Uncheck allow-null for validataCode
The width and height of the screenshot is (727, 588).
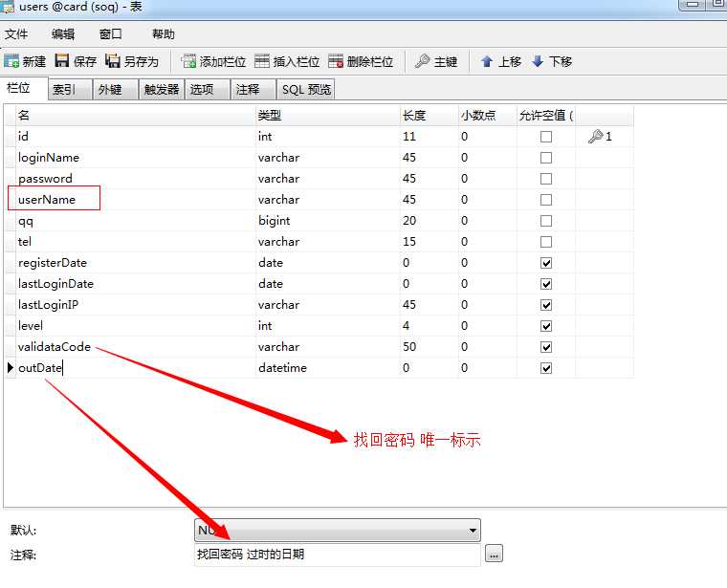point(546,347)
